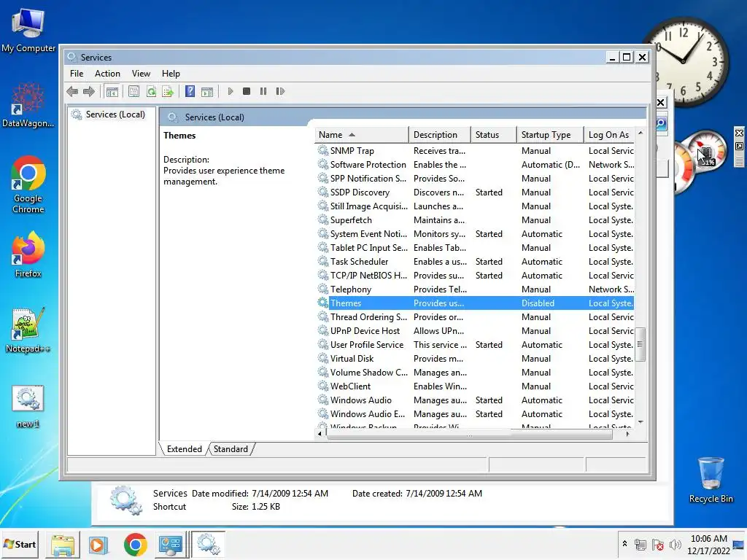This screenshot has width=747, height=560.
Task: Select Services (Local) in the console tree
Action: pos(115,114)
